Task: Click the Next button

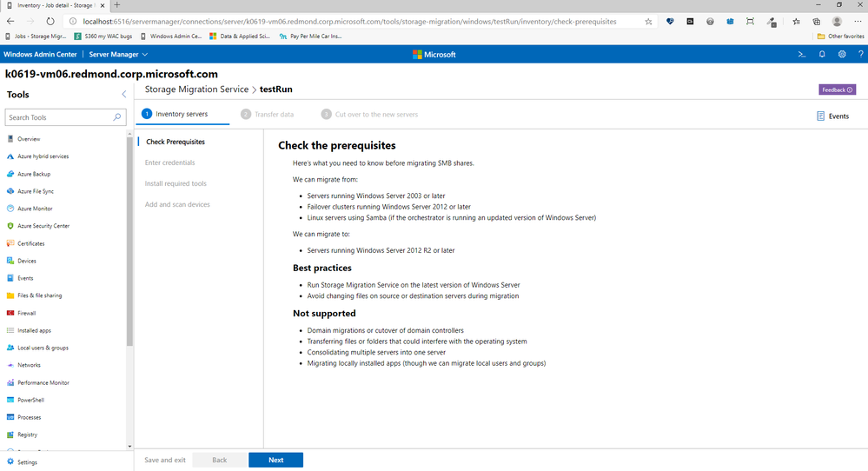Action: click(275, 460)
